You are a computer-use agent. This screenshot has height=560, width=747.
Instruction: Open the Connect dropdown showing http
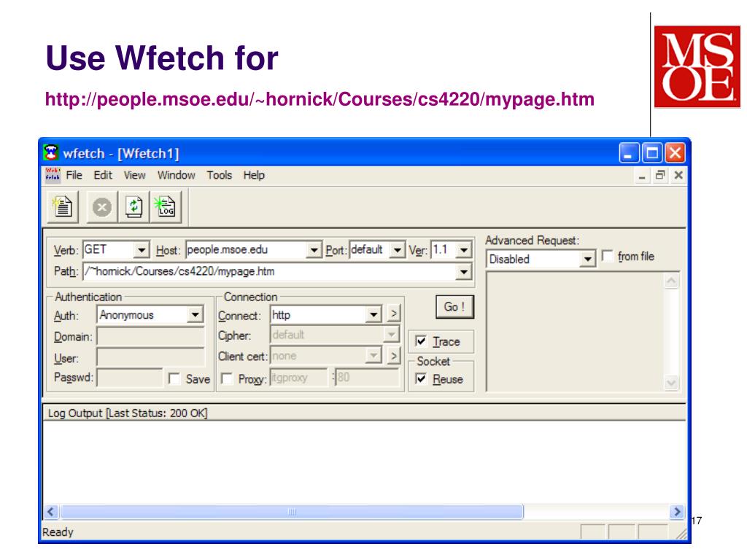pyautogui.click(x=373, y=315)
